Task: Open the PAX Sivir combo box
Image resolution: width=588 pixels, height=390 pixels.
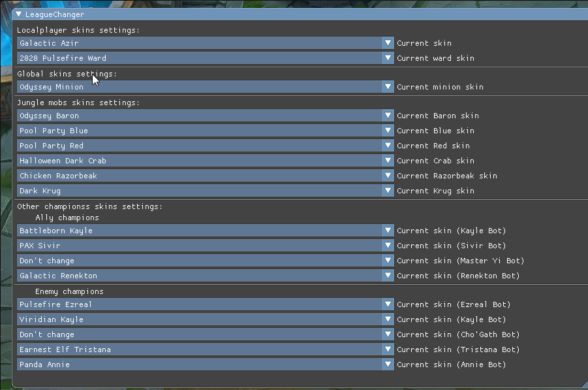Action: click(x=205, y=246)
